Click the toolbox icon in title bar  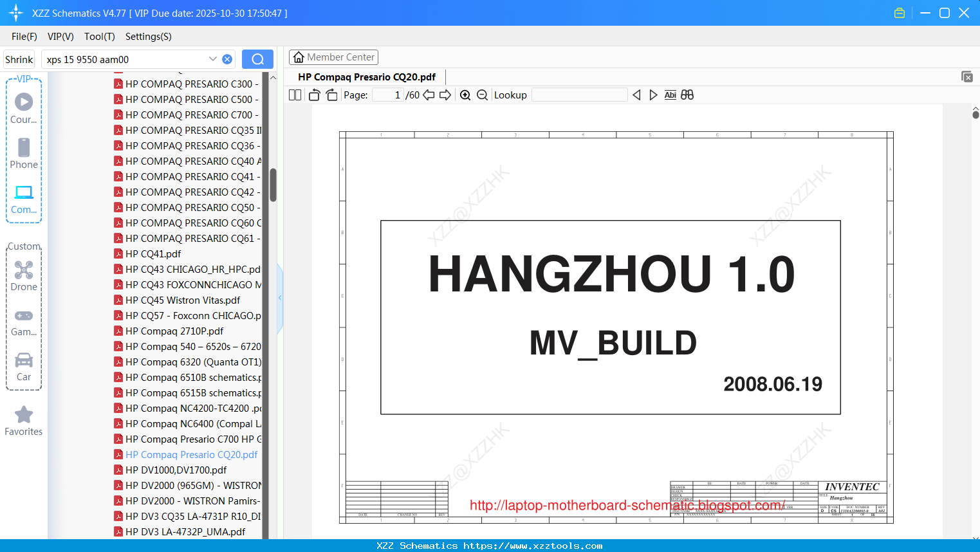pyautogui.click(x=900, y=13)
